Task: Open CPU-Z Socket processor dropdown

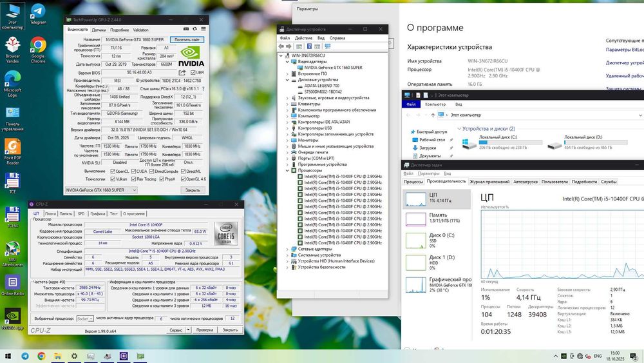Action: coord(85,319)
